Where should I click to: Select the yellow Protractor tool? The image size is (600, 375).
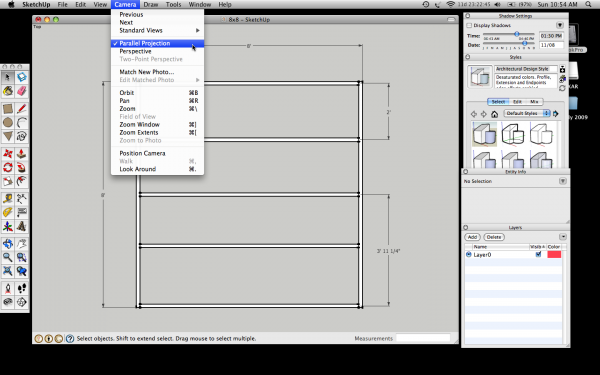(x=8, y=212)
